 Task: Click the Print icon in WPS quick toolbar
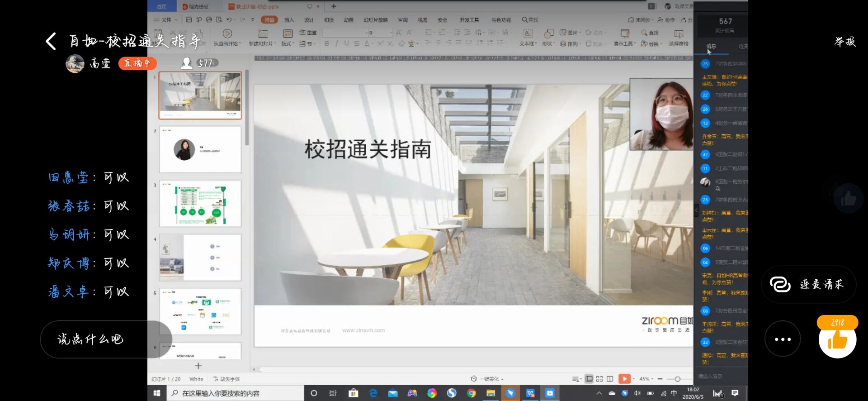click(x=209, y=19)
